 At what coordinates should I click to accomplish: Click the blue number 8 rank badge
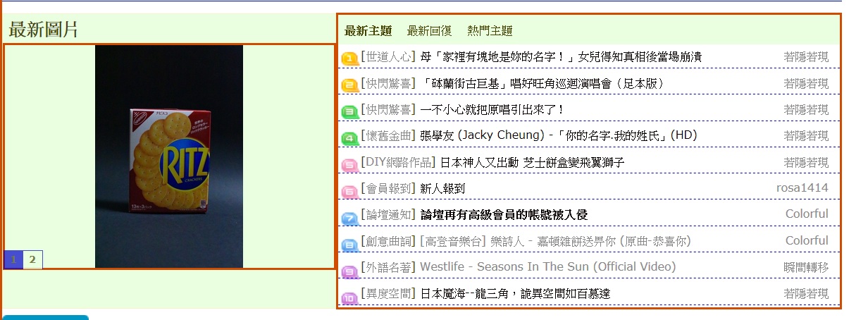click(349, 245)
